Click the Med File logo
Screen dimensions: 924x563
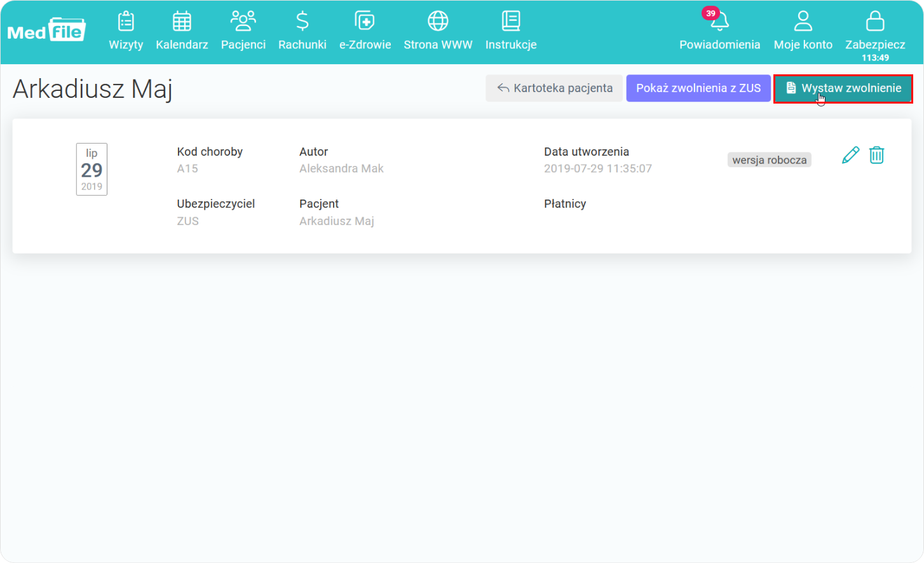click(46, 29)
